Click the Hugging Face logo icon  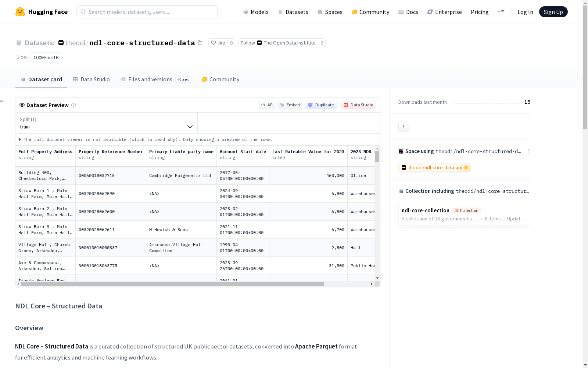pos(20,12)
